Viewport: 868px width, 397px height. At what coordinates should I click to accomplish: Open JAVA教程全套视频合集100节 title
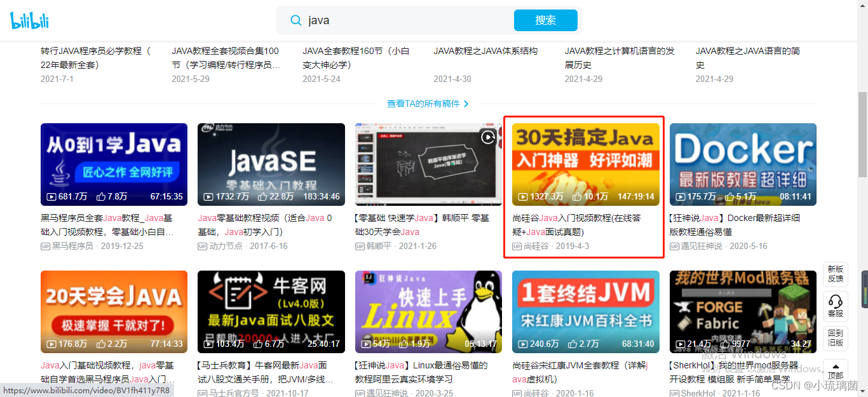click(226, 58)
